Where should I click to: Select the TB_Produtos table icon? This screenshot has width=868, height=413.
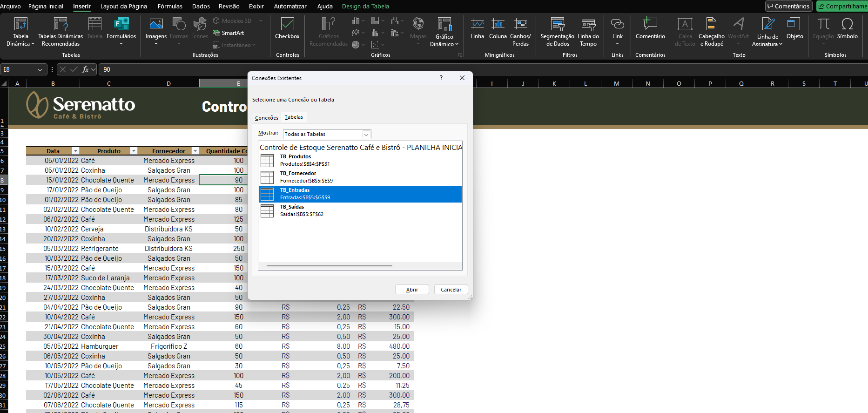267,161
